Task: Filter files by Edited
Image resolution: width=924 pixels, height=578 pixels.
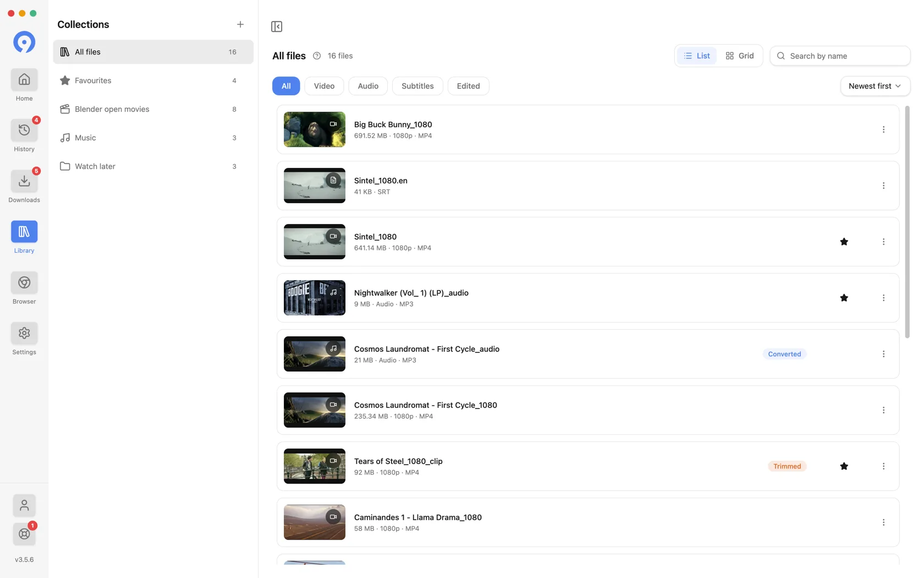Action: click(x=468, y=86)
